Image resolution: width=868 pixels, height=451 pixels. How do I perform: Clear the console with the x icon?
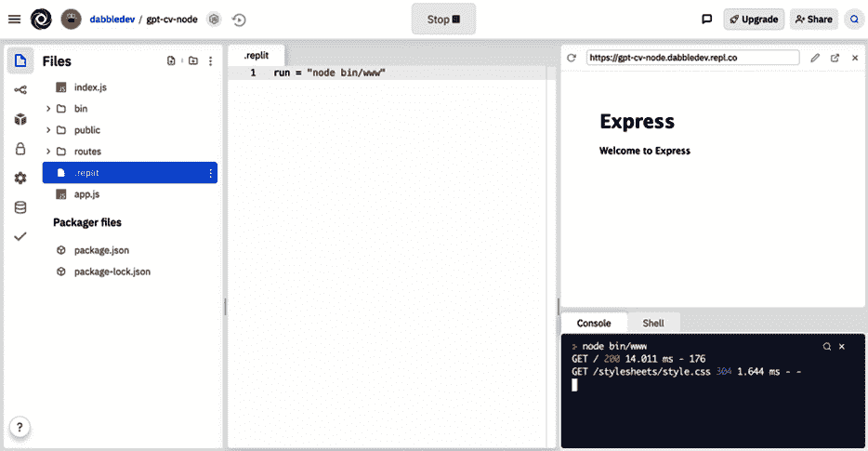pos(841,346)
